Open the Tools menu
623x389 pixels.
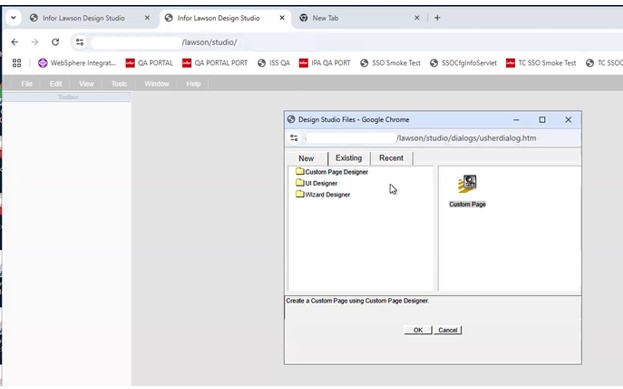[x=119, y=84]
